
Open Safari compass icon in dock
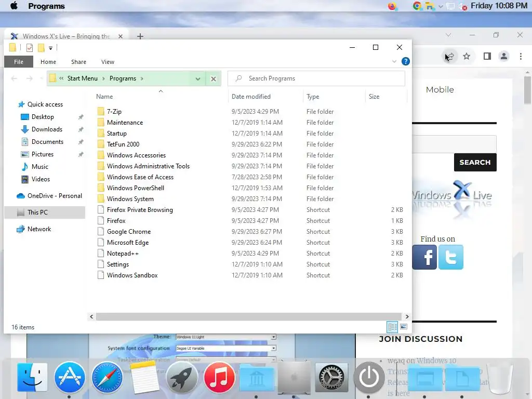coord(107,377)
